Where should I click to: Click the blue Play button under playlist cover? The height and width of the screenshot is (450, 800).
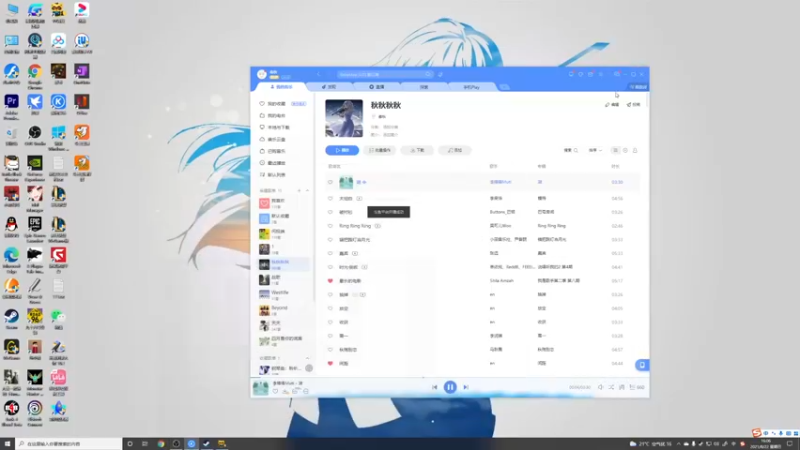click(342, 150)
